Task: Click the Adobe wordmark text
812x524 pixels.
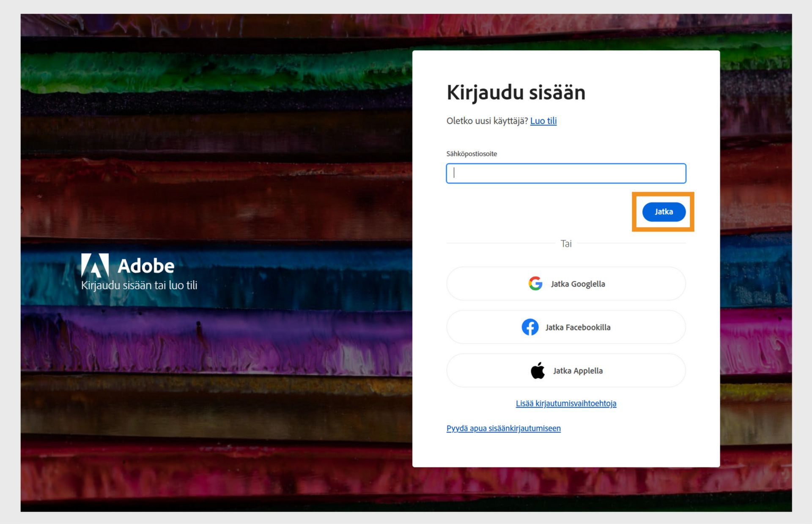Action: (x=146, y=266)
